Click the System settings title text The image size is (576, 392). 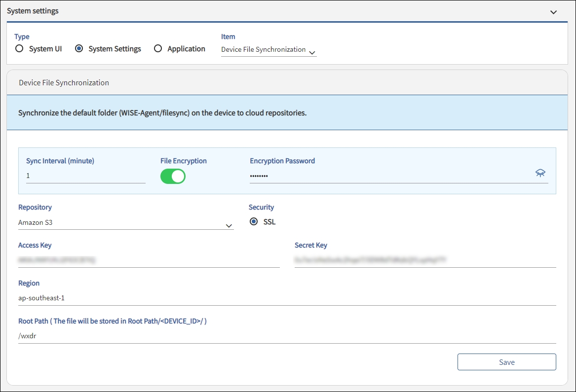coord(33,11)
